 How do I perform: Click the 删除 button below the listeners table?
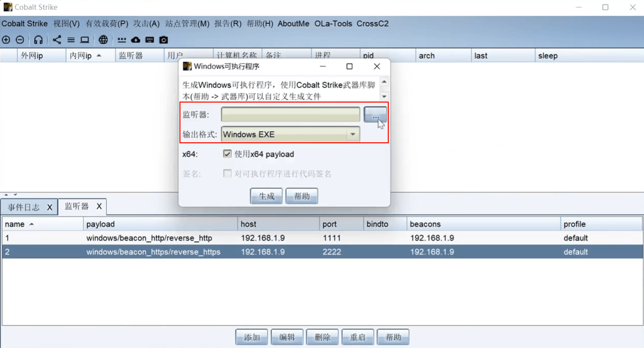322,337
